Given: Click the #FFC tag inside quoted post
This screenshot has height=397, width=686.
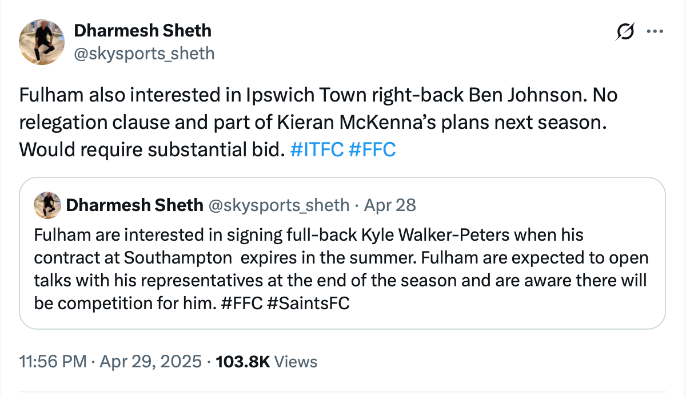Looking at the screenshot, I should 242,303.
